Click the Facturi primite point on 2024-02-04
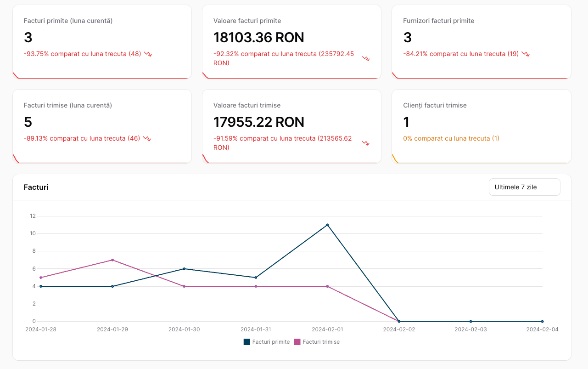This screenshot has height=369, width=588. (542, 321)
